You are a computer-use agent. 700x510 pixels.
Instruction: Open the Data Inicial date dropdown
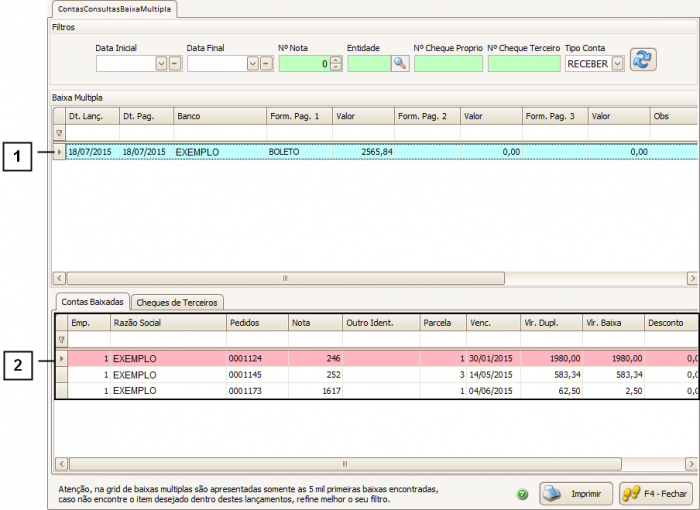point(161,64)
